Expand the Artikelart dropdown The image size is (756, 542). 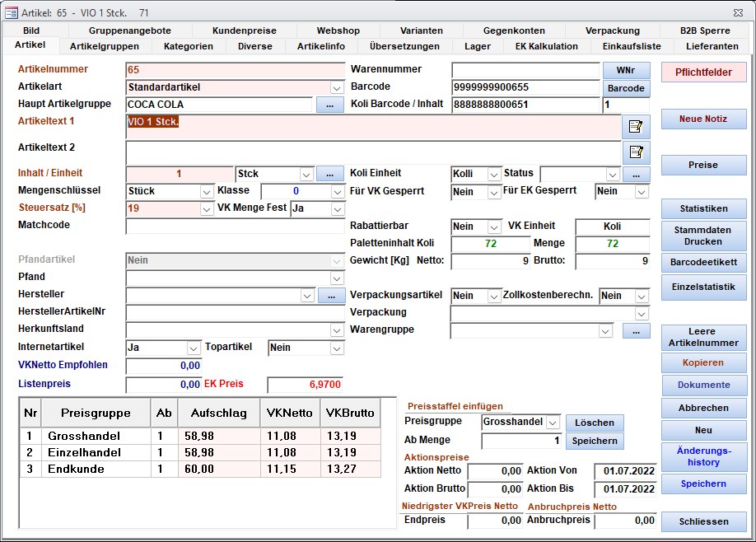click(x=337, y=87)
